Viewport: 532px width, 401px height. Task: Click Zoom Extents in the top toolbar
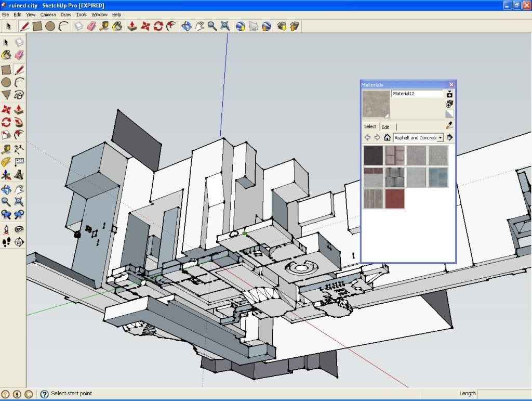(225, 26)
